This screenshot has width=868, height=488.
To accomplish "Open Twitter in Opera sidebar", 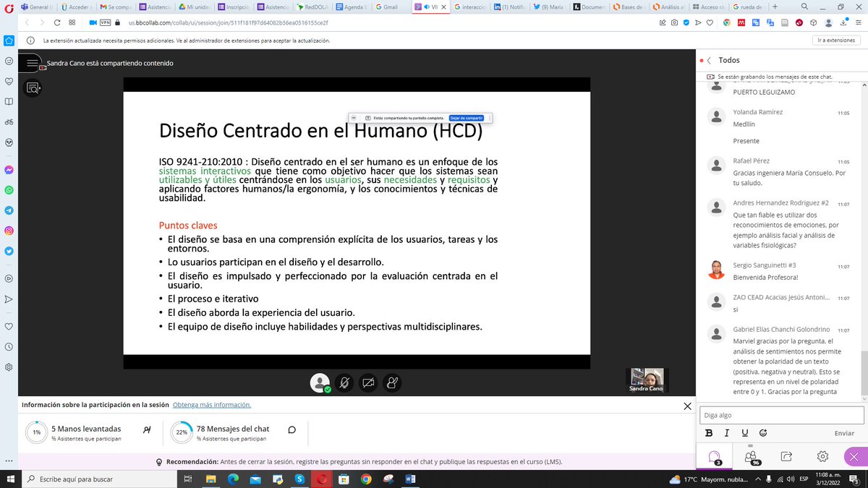I will pos(9,252).
